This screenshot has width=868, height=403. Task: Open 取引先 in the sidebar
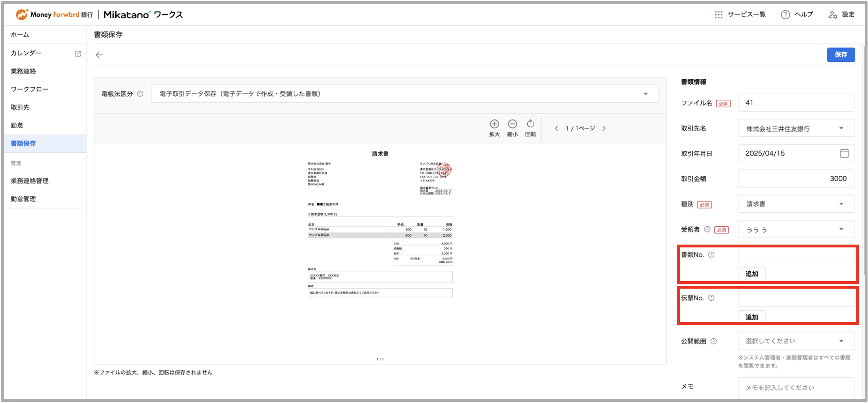(45, 107)
